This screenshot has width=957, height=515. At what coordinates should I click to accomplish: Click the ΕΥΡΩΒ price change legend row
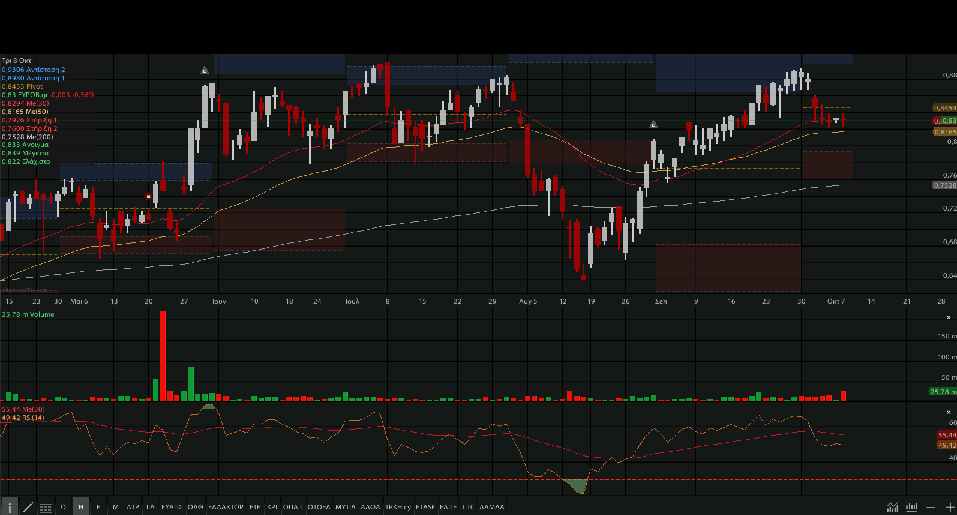coord(48,95)
